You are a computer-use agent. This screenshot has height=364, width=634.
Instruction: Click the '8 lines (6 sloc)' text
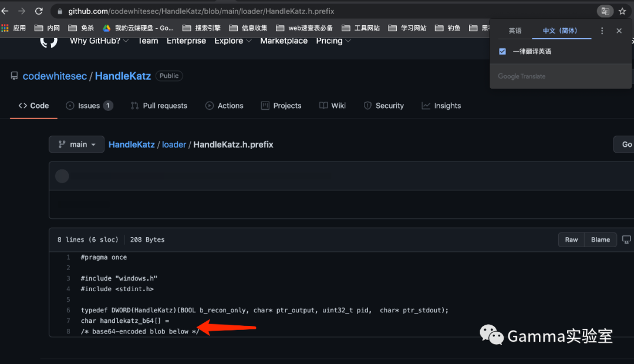[87, 240]
